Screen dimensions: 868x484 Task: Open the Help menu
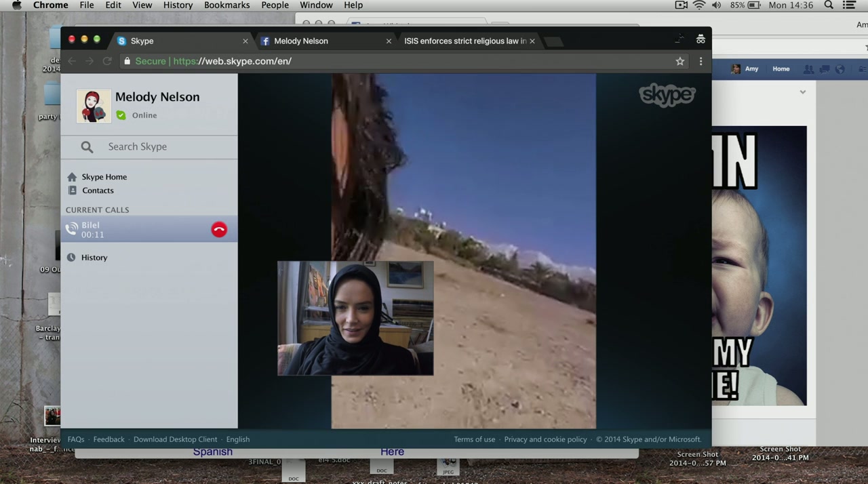[x=353, y=5]
